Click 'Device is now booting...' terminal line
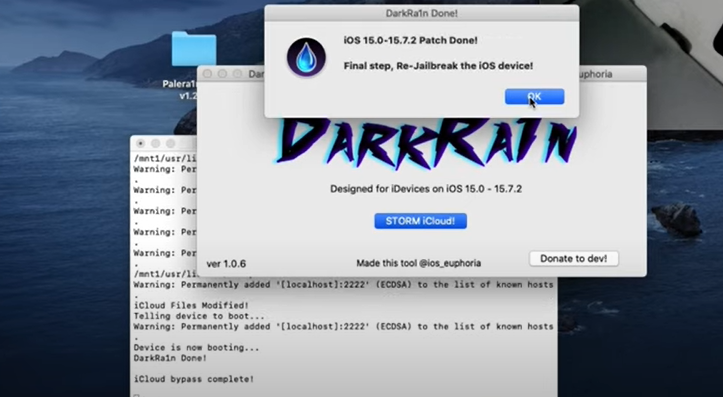The width and height of the screenshot is (723, 397). (x=196, y=348)
